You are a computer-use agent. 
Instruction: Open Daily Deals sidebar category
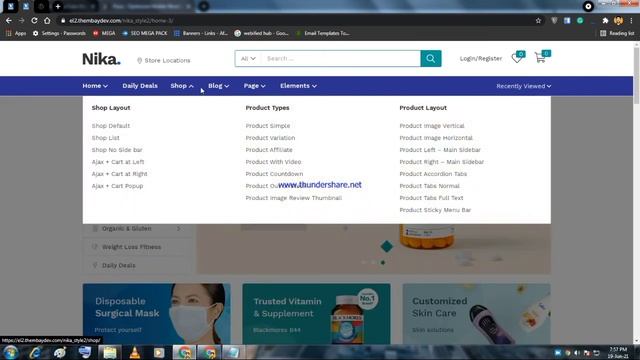(x=119, y=265)
